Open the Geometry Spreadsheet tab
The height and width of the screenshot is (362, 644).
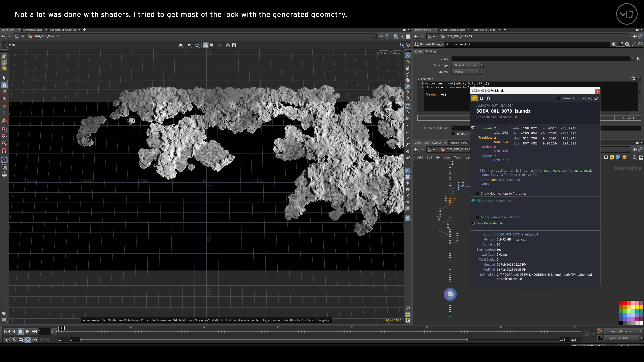[63, 30]
